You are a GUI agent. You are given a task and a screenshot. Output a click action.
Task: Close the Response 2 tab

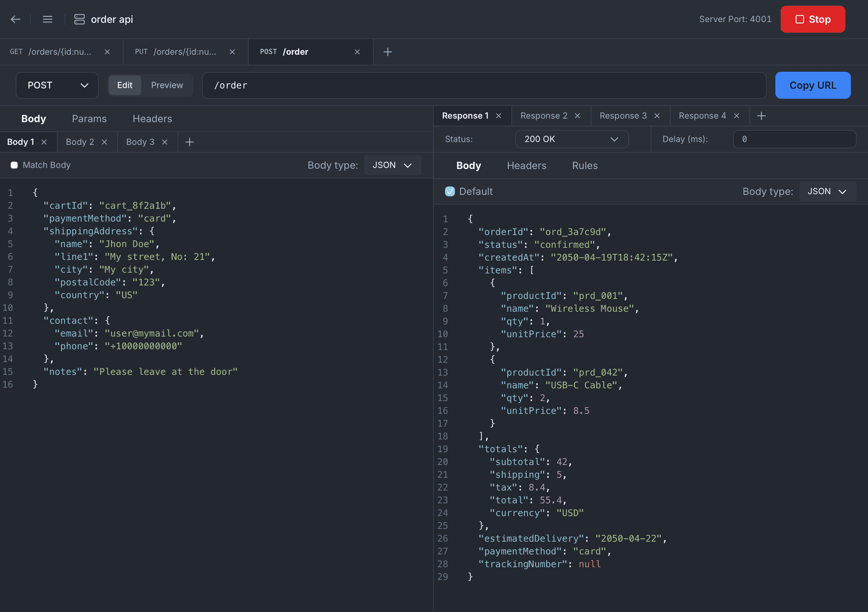tap(577, 116)
